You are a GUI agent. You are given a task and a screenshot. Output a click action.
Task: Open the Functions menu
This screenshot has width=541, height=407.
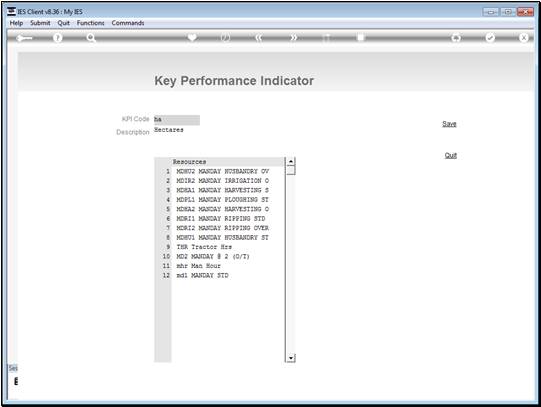[90, 23]
